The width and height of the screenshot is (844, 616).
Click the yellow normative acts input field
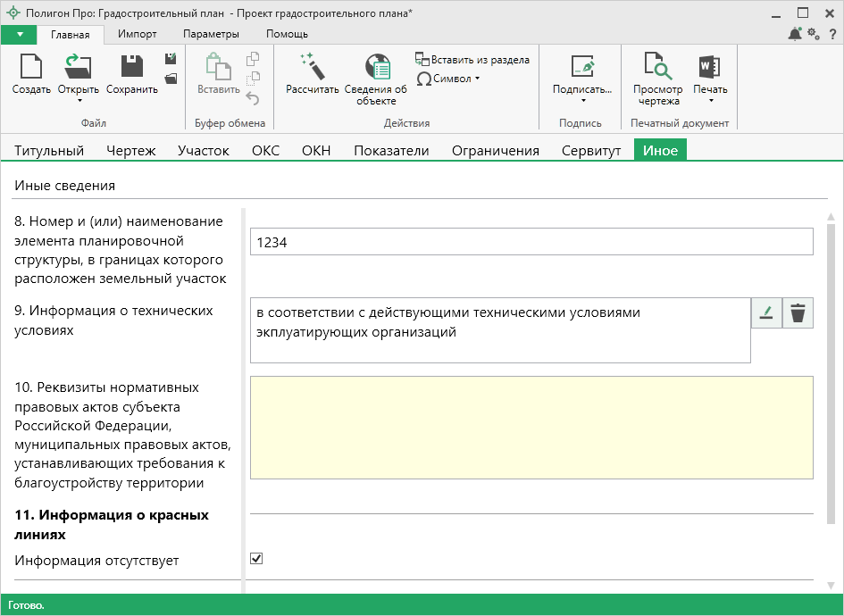tap(531, 428)
